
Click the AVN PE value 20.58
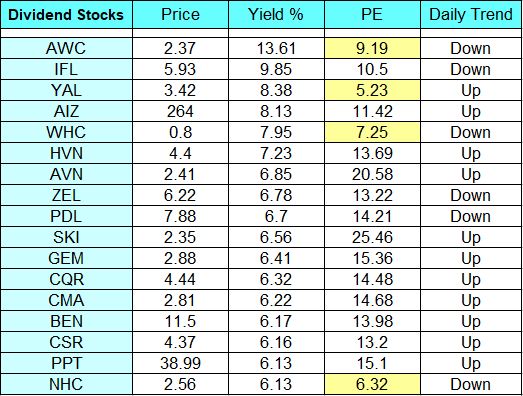pyautogui.click(x=372, y=174)
